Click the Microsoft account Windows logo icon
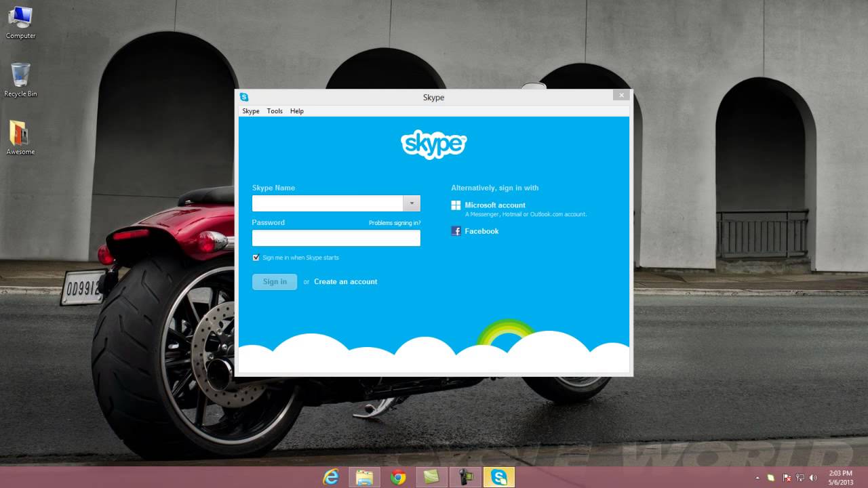Image resolution: width=868 pixels, height=488 pixels. click(456, 205)
